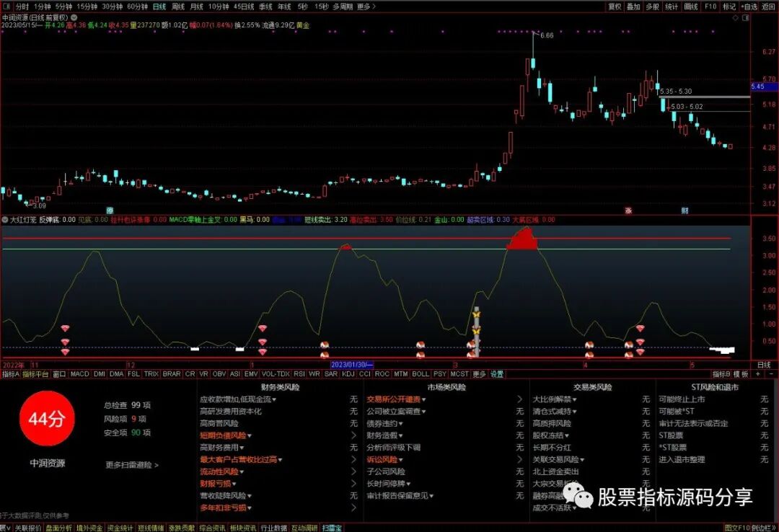Click the 涨 marker below the price chart
The image size is (779, 532).
[628, 210]
